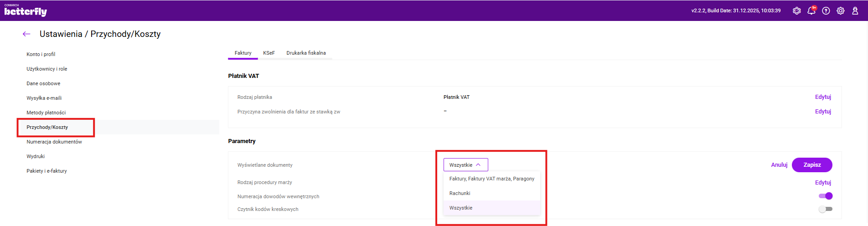
Task: Open the AI assistant icon in header
Action: tap(796, 10)
